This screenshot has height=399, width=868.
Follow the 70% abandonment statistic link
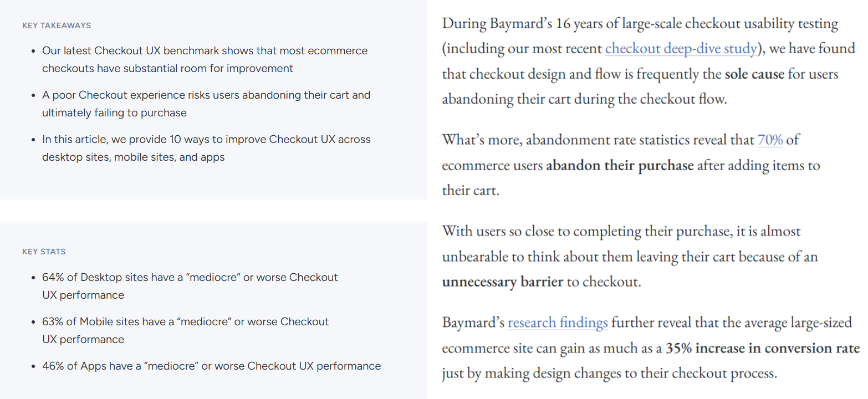(x=770, y=140)
